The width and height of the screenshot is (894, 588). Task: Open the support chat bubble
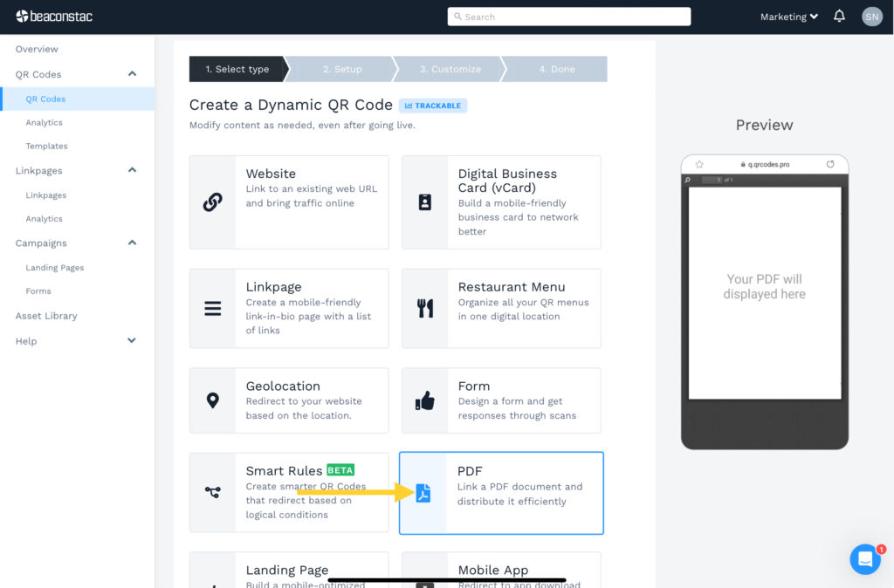pos(864,559)
